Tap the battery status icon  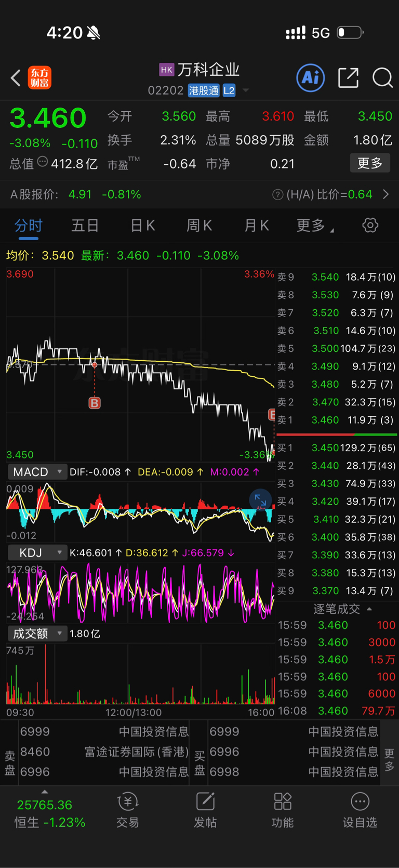point(350,33)
